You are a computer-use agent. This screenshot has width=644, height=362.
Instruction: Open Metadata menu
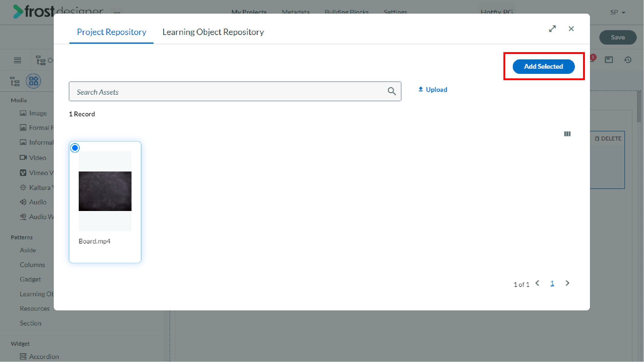(x=296, y=12)
